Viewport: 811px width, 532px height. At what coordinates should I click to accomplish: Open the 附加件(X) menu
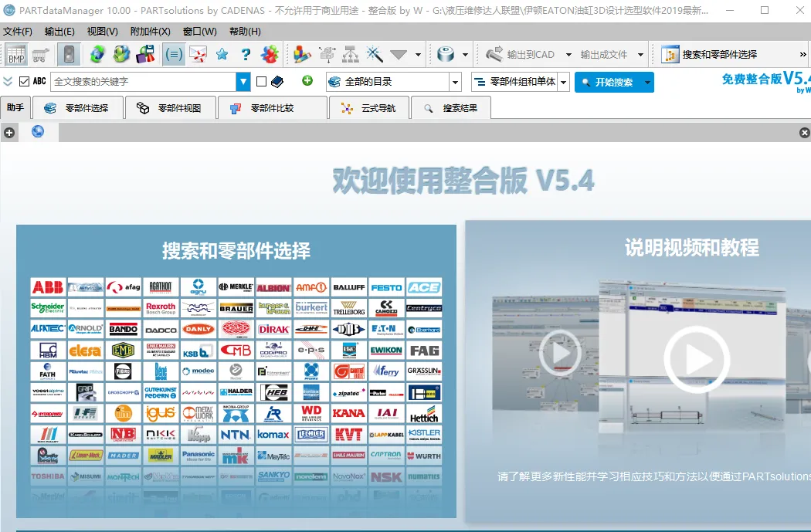coord(150,32)
